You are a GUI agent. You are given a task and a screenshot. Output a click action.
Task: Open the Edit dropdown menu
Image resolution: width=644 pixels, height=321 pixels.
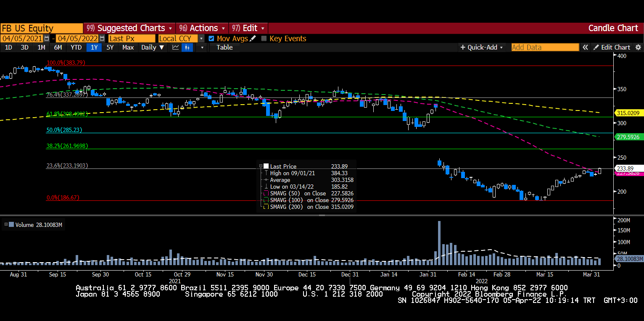tap(248, 28)
